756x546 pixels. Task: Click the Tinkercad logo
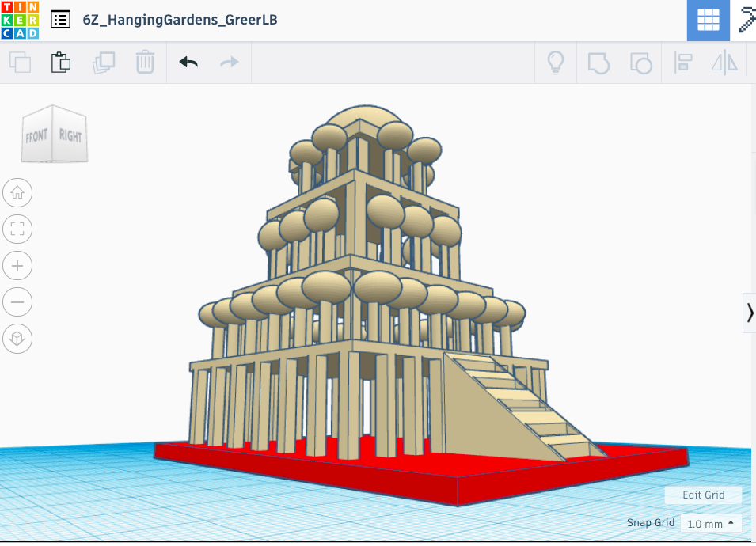[x=19, y=20]
